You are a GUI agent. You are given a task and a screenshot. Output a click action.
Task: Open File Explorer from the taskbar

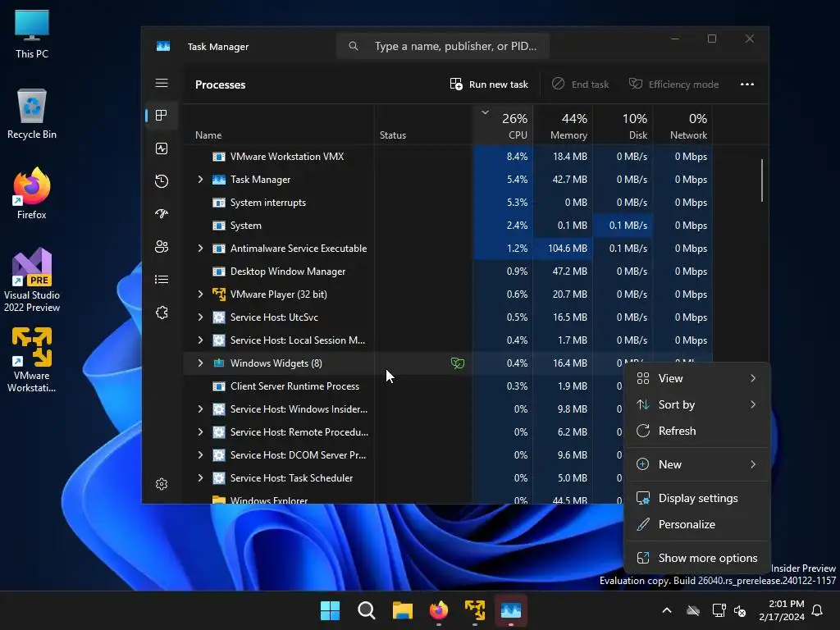[x=402, y=610]
